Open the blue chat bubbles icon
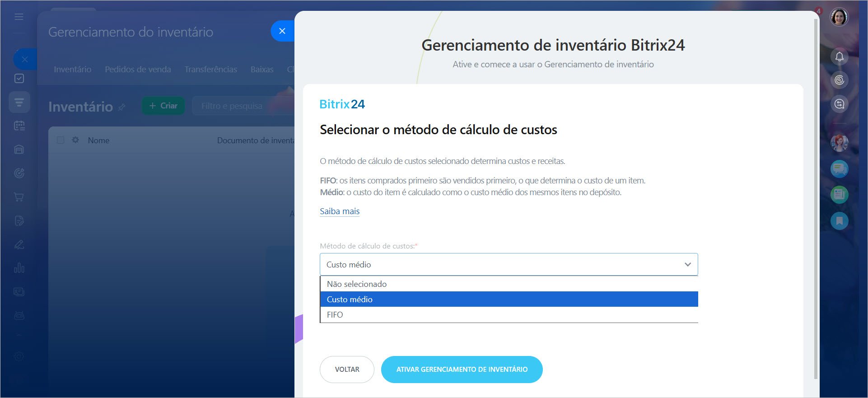The image size is (868, 398). tap(840, 169)
